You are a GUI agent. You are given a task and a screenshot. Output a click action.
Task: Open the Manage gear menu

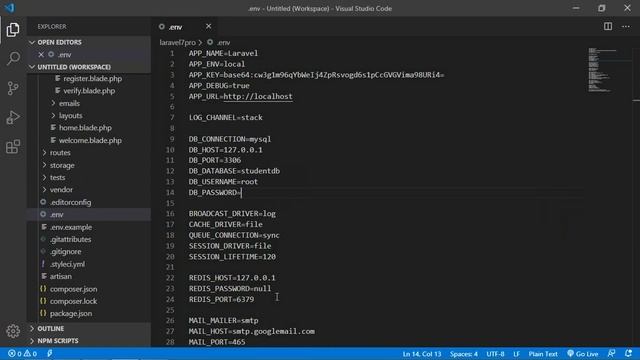pos(13,331)
